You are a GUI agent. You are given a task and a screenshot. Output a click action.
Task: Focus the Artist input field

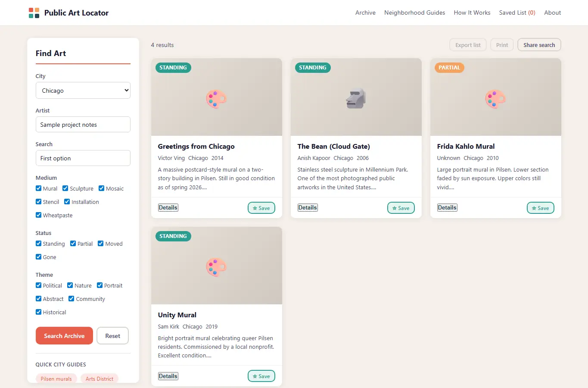83,125
